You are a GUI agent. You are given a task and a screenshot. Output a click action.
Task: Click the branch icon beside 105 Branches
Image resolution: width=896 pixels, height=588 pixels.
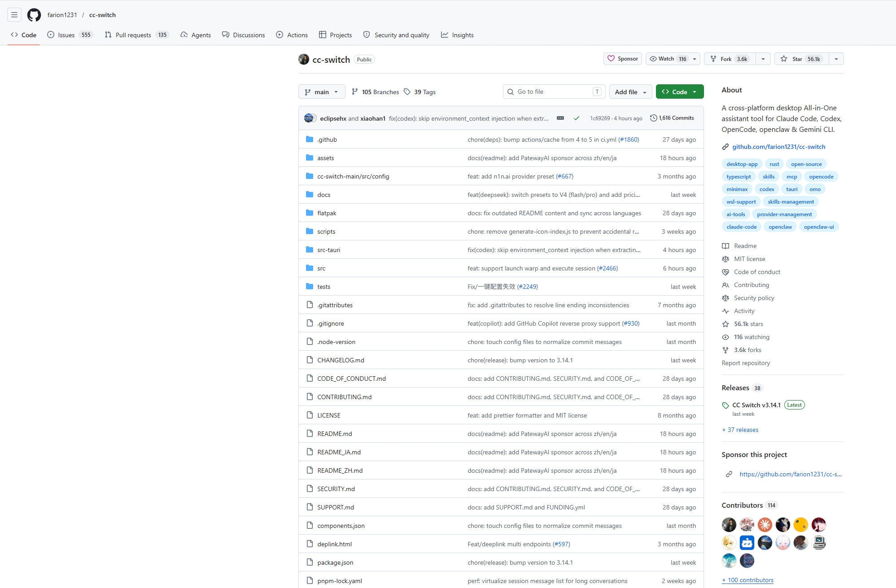(355, 91)
